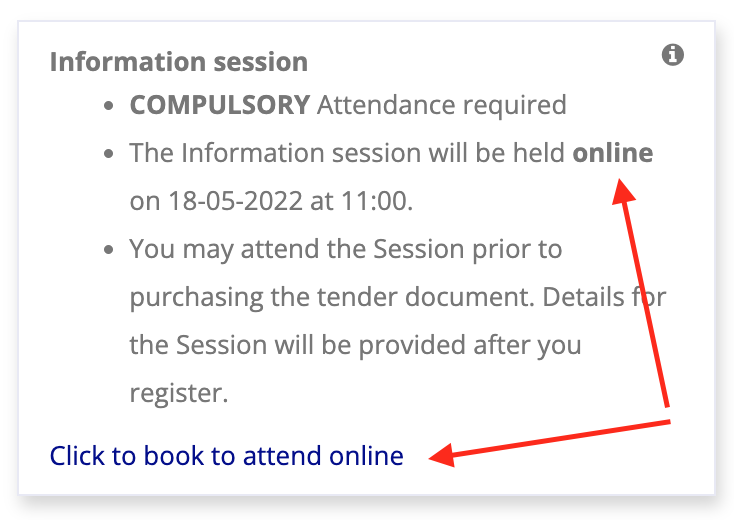Select the "Attendance required" text

(442, 104)
